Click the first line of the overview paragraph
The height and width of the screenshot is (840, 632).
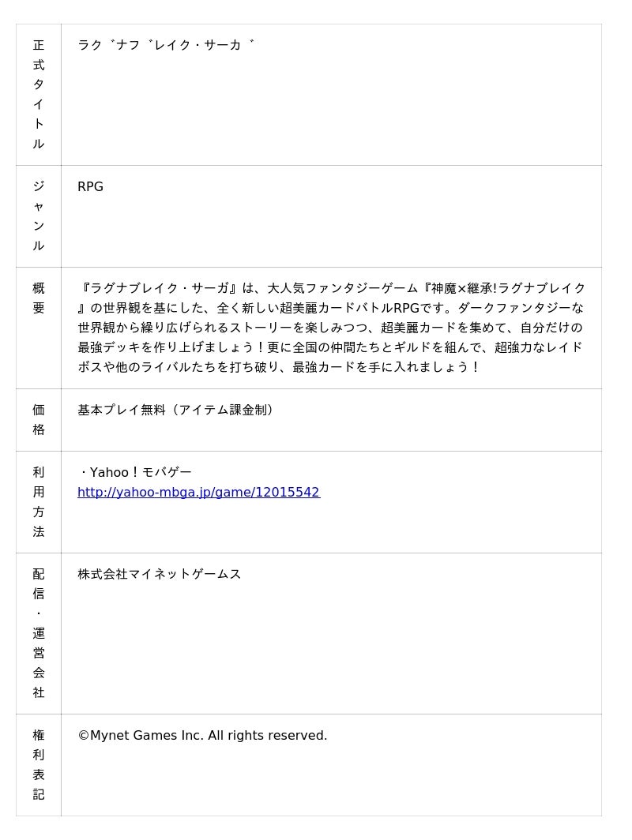(331, 288)
